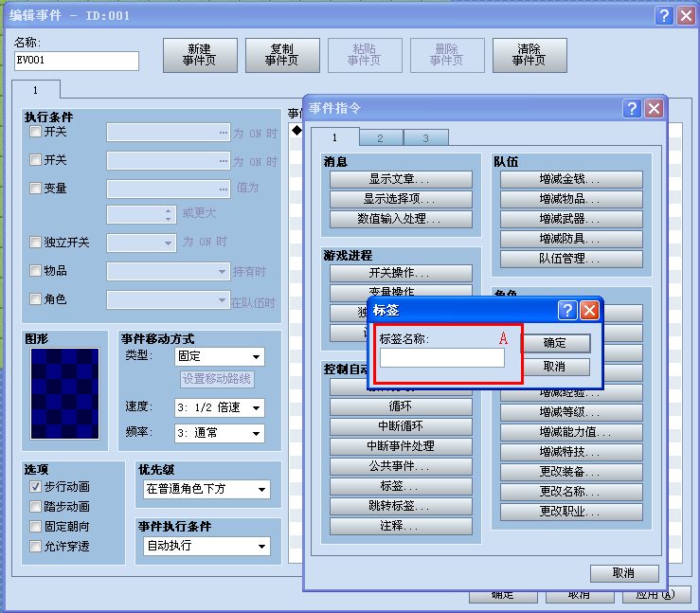
Task: Check the 固定朝向 option
Action: [35, 527]
